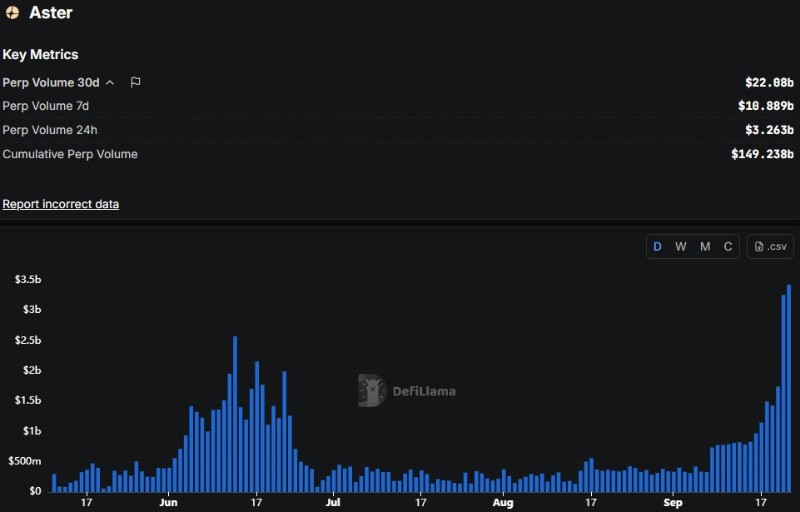Click the $22.08b 30d volume value

click(769, 82)
